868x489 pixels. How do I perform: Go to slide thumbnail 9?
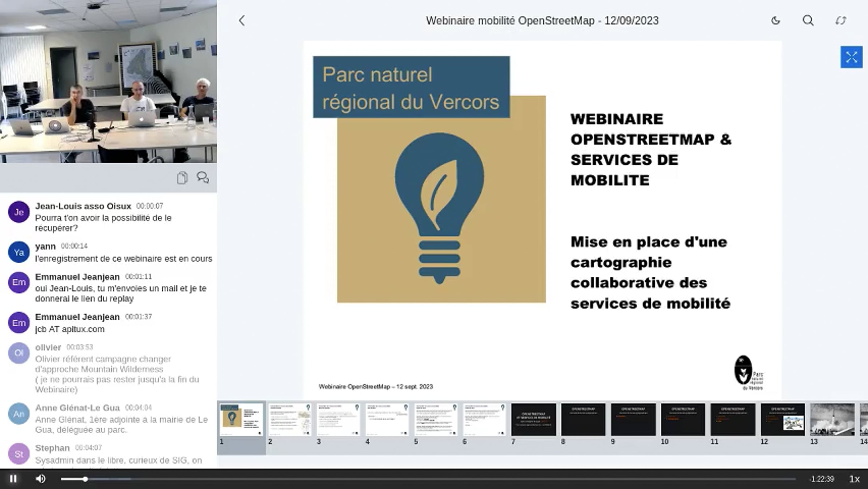tap(633, 420)
